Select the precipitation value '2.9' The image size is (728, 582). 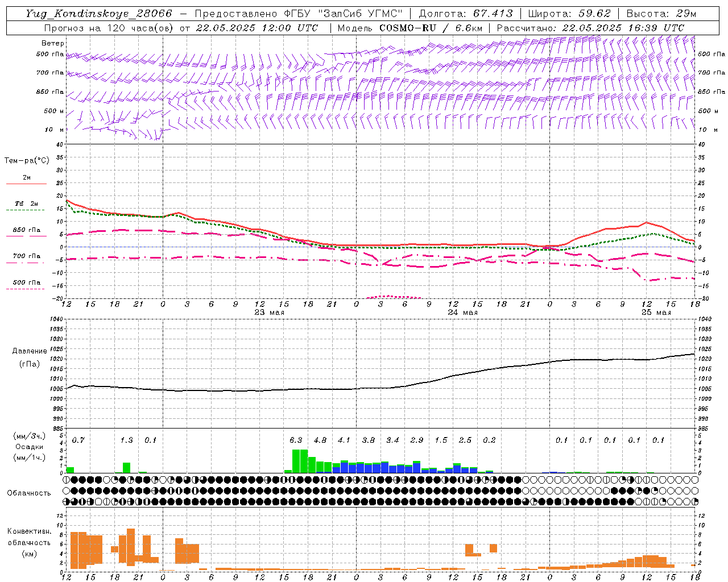[x=417, y=440]
